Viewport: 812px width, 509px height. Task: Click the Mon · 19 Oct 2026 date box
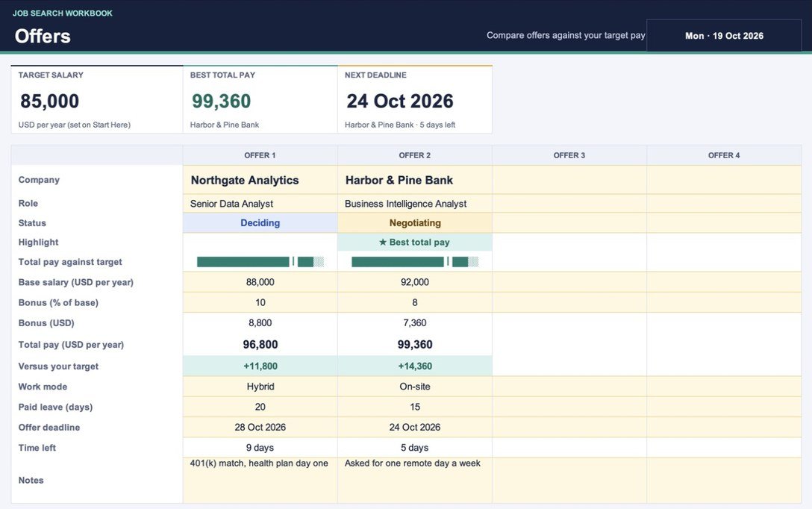[x=724, y=36]
